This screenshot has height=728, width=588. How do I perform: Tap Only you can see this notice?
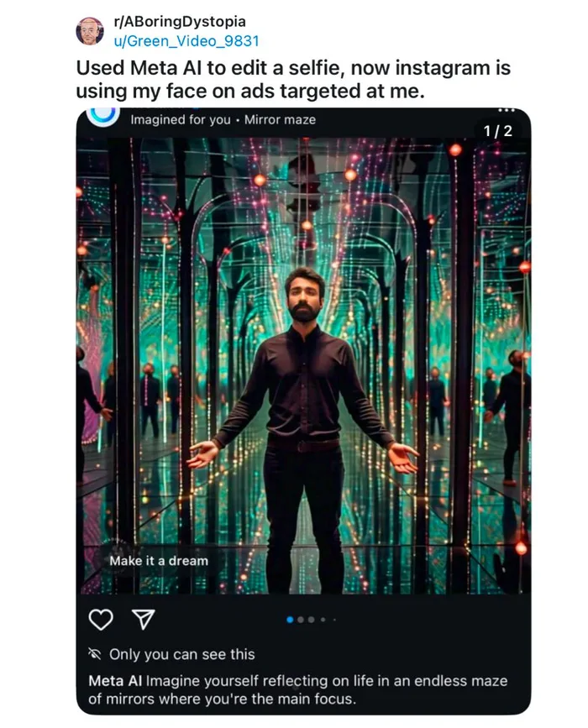pos(182,654)
